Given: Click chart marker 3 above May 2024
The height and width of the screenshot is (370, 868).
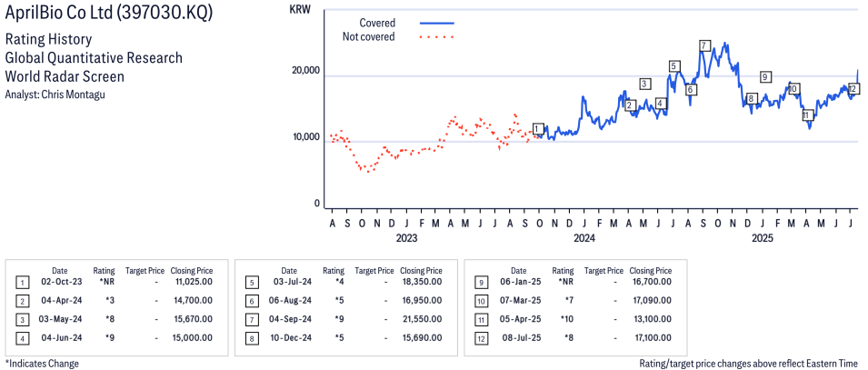Looking at the screenshot, I should click(644, 84).
